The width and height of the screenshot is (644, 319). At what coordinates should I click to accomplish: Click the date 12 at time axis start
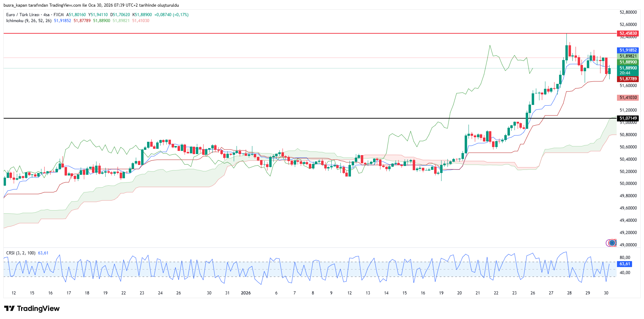tap(14, 293)
